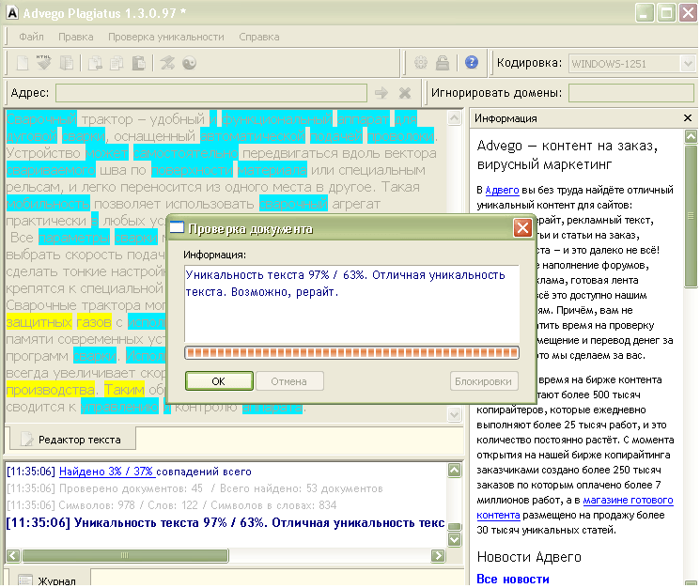
Task: Click the log scrollbar right arrow
Action: (438, 555)
